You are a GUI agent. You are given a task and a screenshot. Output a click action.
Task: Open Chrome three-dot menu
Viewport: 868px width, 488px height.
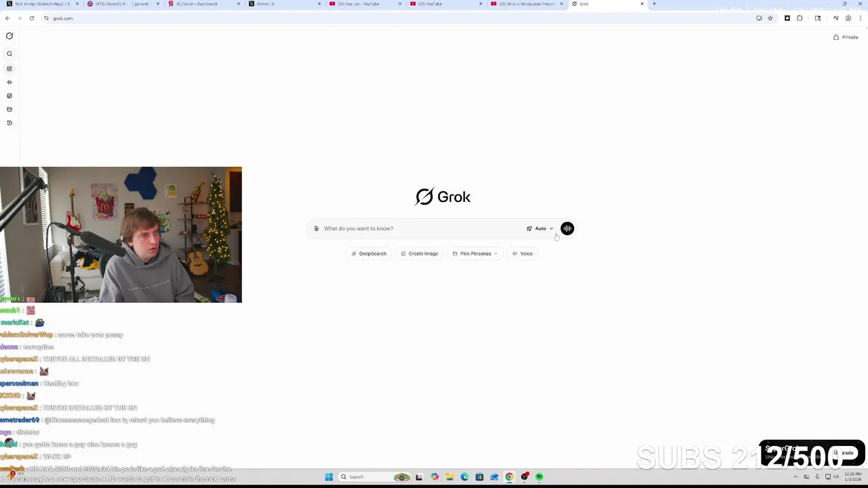[x=860, y=18]
